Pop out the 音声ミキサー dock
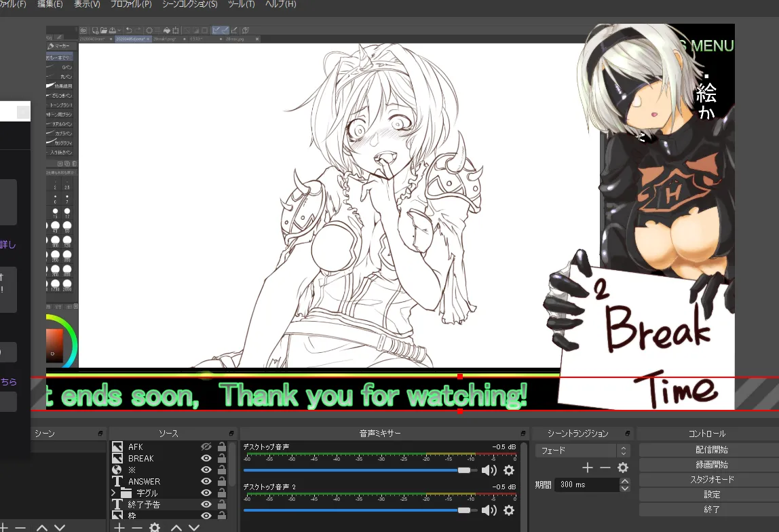The height and width of the screenshot is (532, 779). [x=522, y=434]
